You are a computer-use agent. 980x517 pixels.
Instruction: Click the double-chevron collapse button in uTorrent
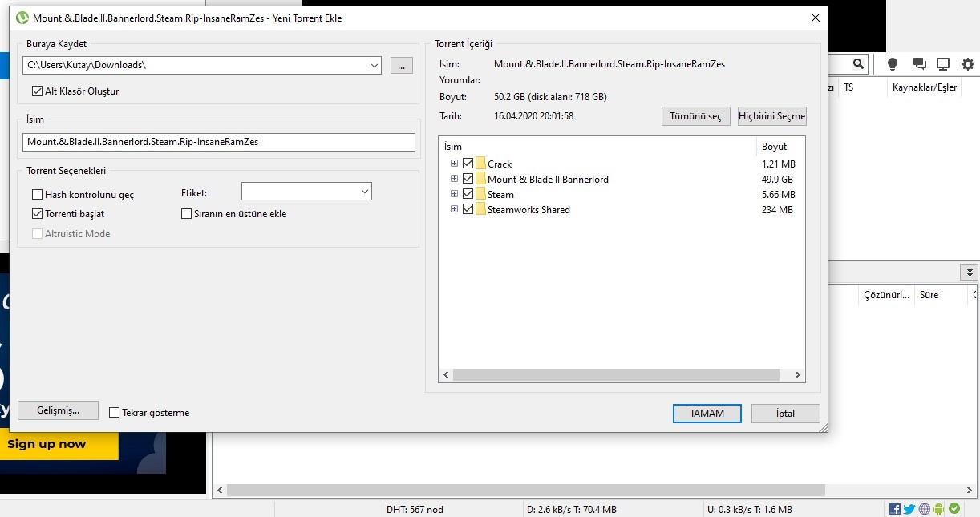pos(969,273)
